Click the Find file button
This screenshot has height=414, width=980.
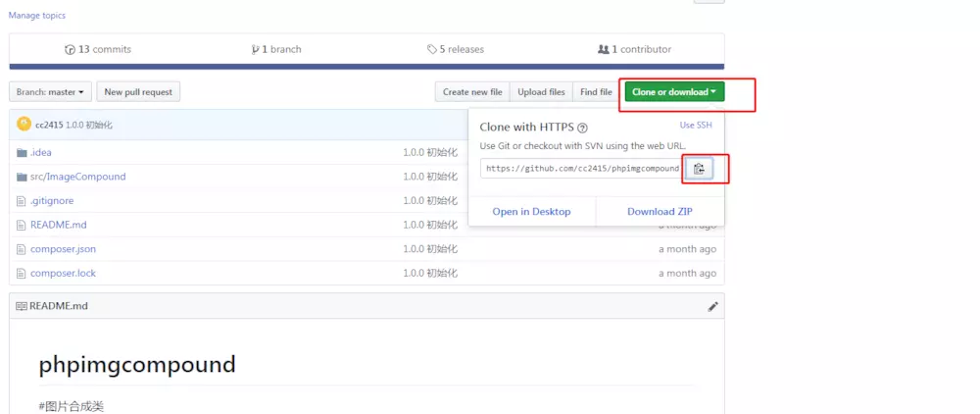[596, 92]
